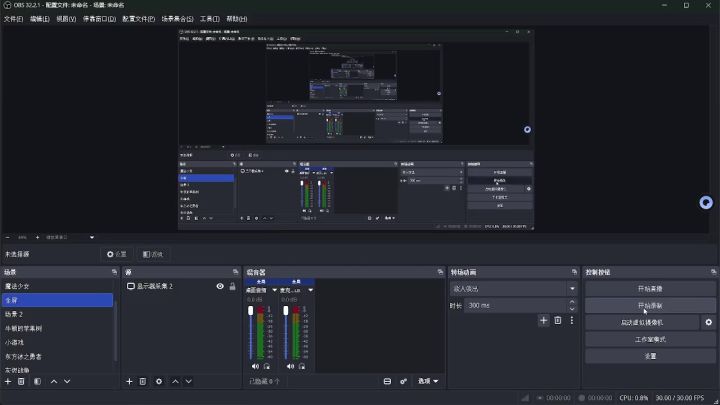Open the 工具(T) menu

[x=209, y=19]
